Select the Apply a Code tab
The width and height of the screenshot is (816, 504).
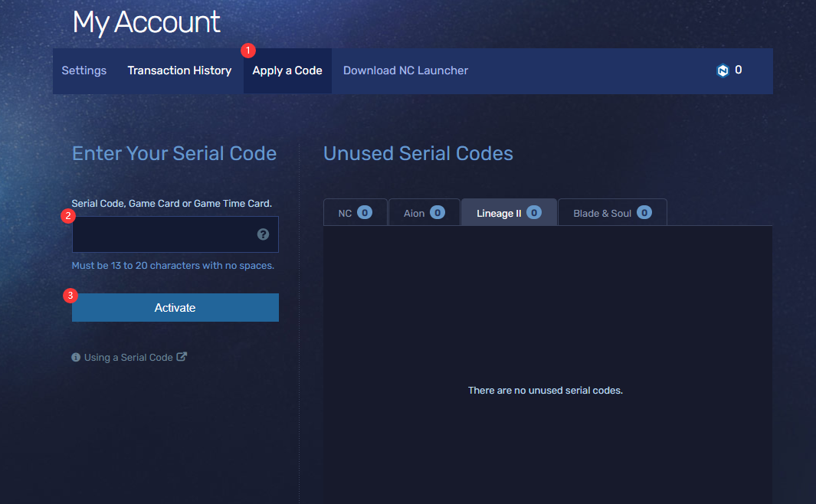[x=287, y=70]
